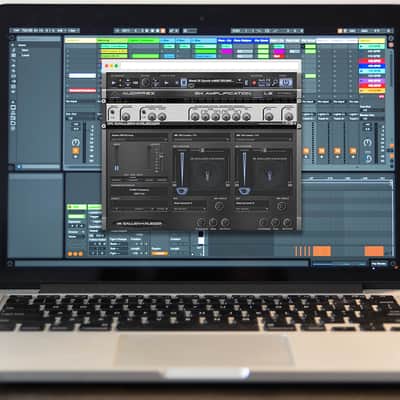The height and width of the screenshot is (400, 400).
Task: Click the leftmost knob on the GK amp panel
Action: point(126,116)
